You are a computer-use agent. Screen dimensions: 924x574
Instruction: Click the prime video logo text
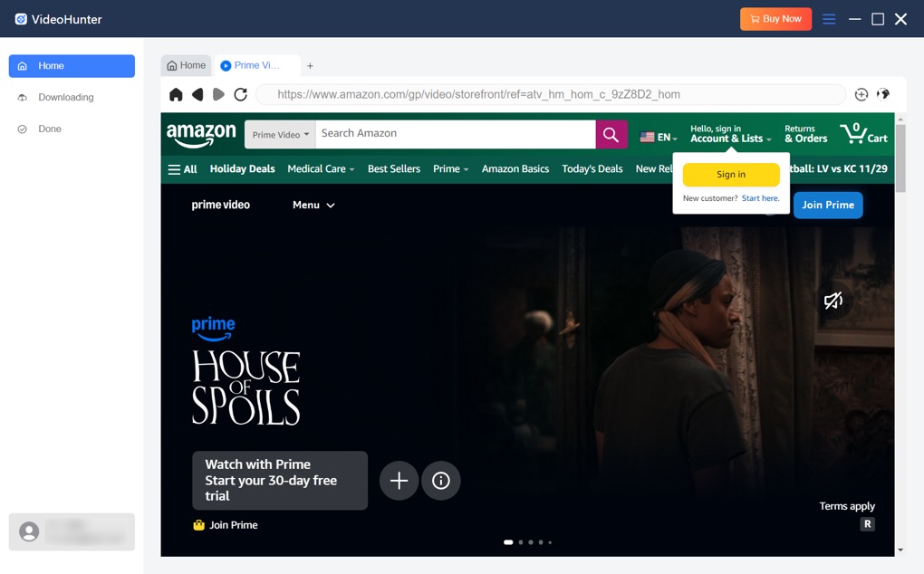click(x=220, y=205)
